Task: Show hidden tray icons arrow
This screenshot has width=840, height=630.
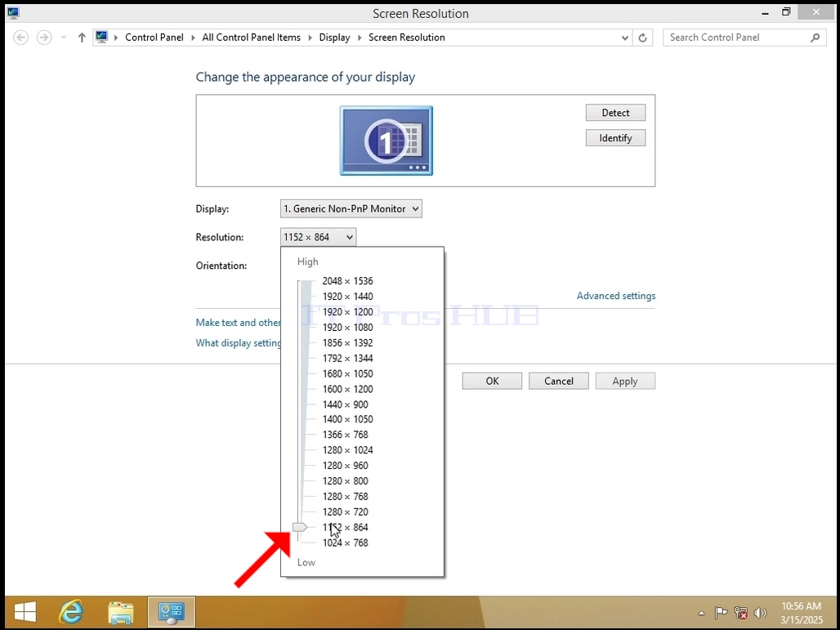Action: click(x=701, y=613)
